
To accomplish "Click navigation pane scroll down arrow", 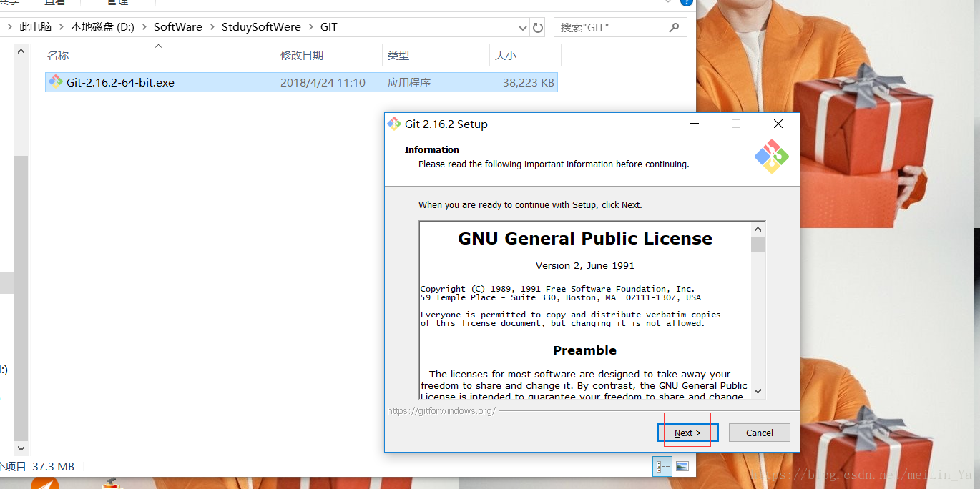I will tap(21, 448).
